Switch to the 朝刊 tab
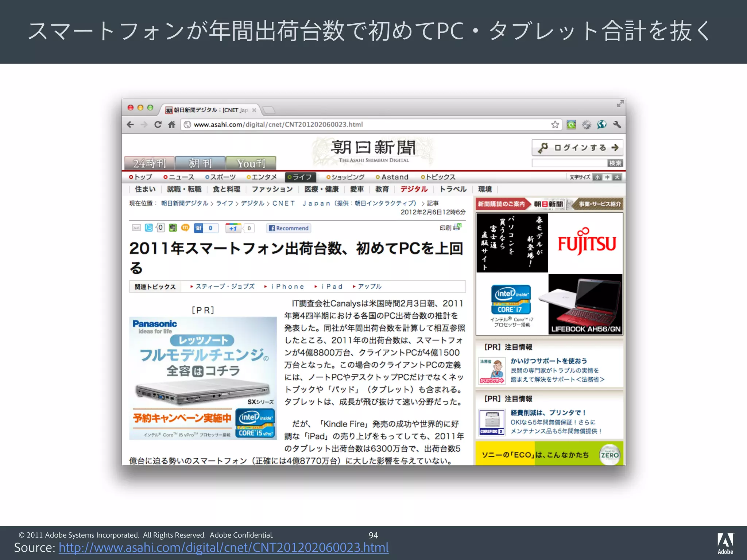 point(200,163)
